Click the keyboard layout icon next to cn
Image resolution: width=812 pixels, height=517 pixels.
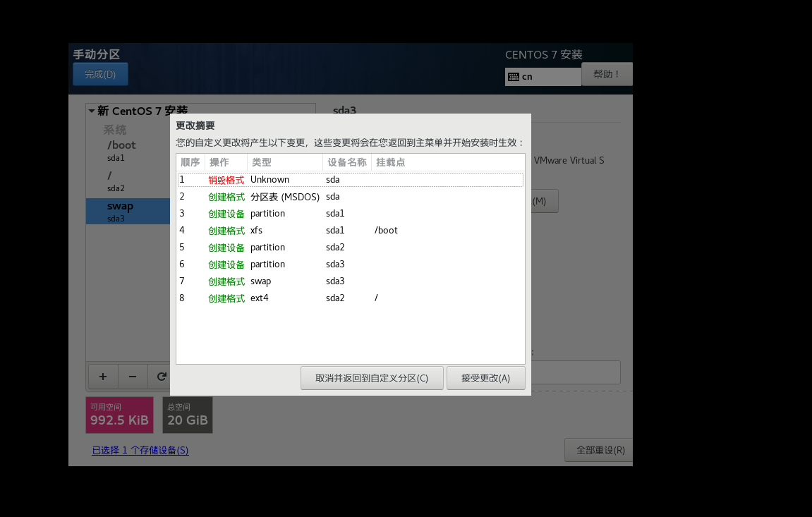(x=514, y=77)
